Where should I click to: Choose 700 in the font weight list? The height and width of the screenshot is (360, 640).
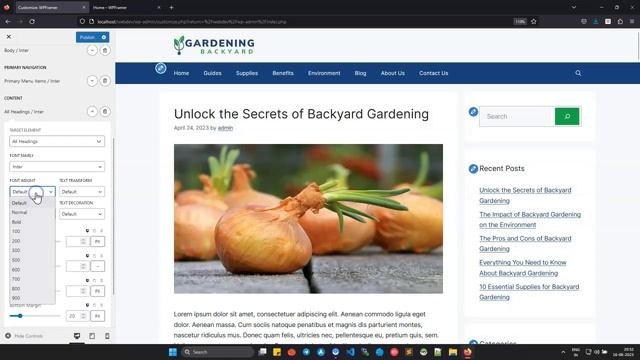pos(32,279)
